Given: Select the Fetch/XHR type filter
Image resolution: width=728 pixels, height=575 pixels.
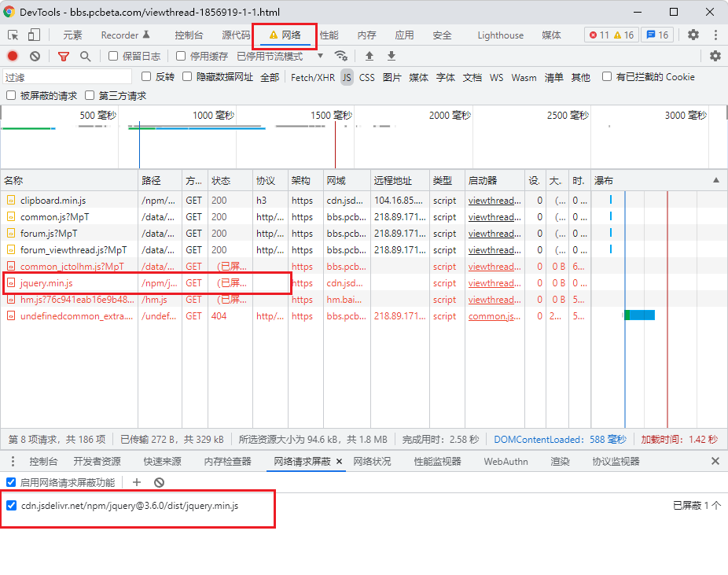Looking at the screenshot, I should 312,77.
